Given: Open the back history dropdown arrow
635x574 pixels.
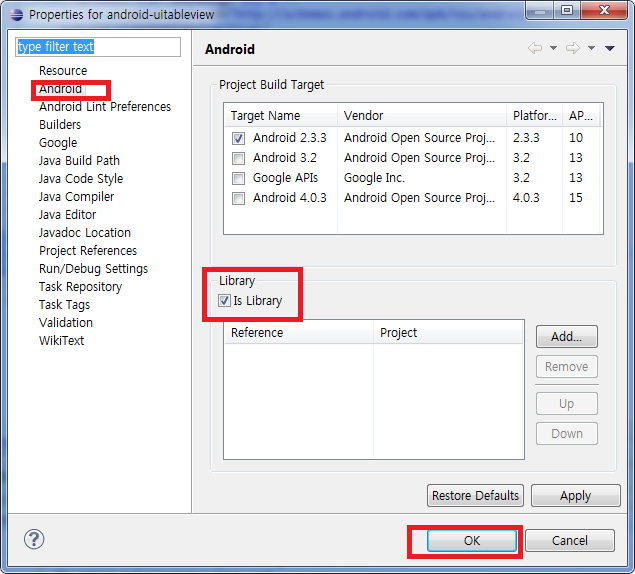Looking at the screenshot, I should [x=553, y=48].
